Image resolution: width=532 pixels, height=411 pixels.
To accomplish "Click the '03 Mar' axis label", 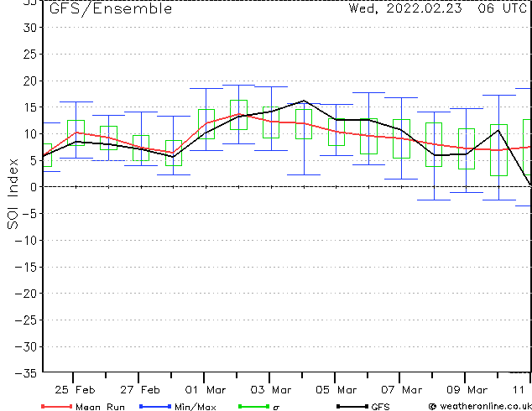I will 271,390.
